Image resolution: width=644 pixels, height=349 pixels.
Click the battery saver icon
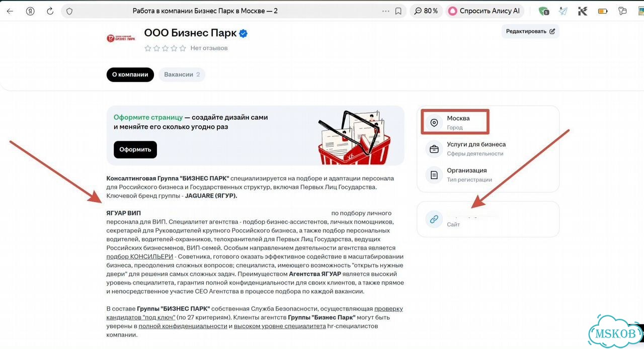tap(603, 11)
